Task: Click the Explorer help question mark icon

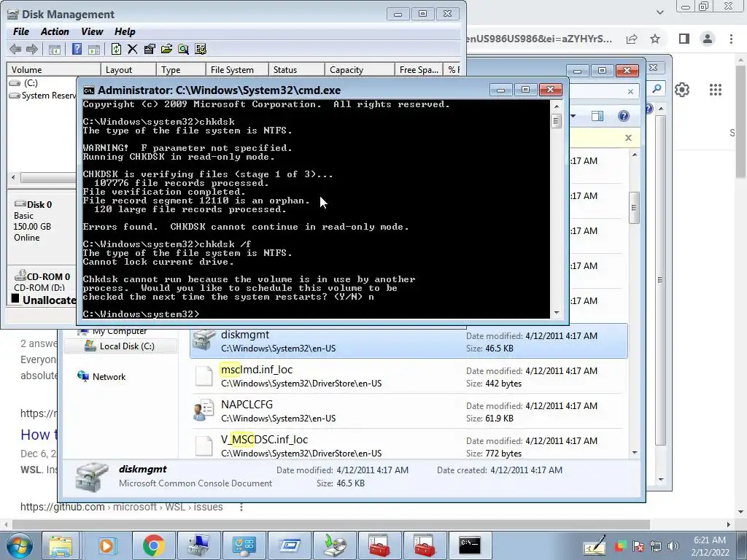Action: click(624, 116)
